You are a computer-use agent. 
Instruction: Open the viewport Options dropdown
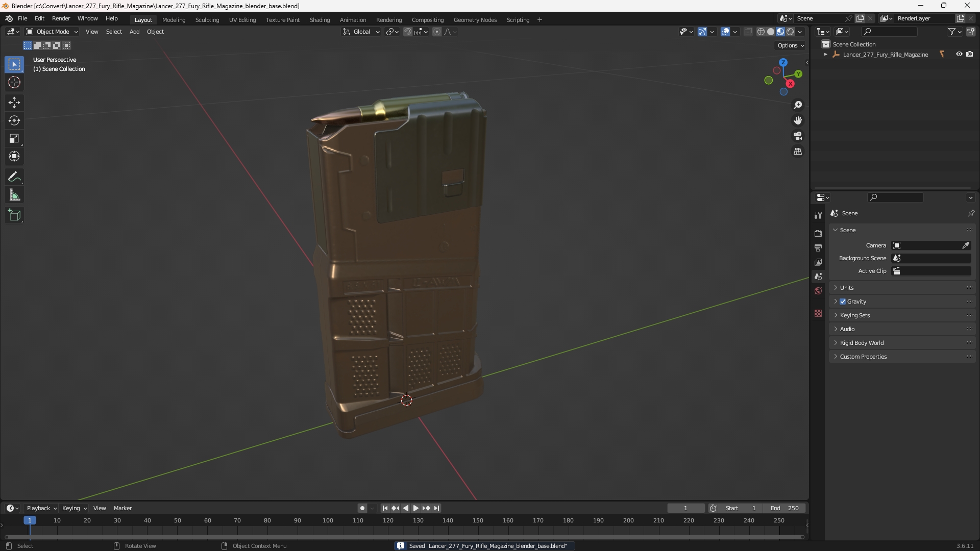click(791, 45)
